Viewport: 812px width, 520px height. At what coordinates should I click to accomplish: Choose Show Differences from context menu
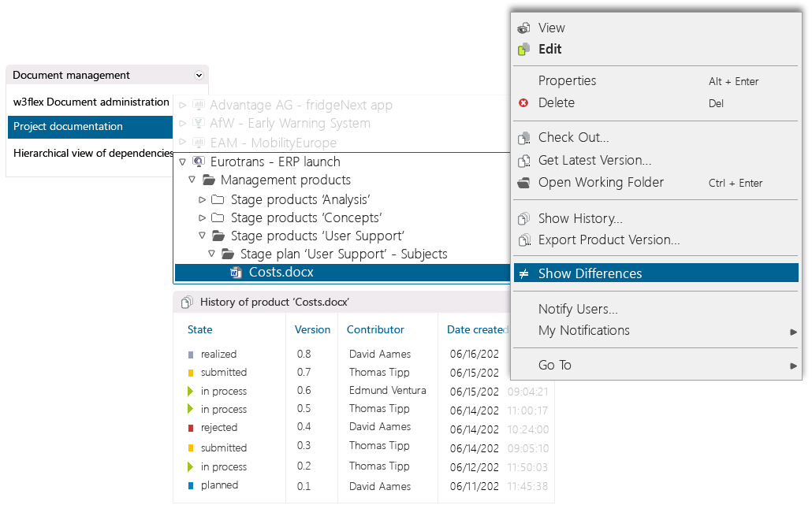click(x=590, y=273)
